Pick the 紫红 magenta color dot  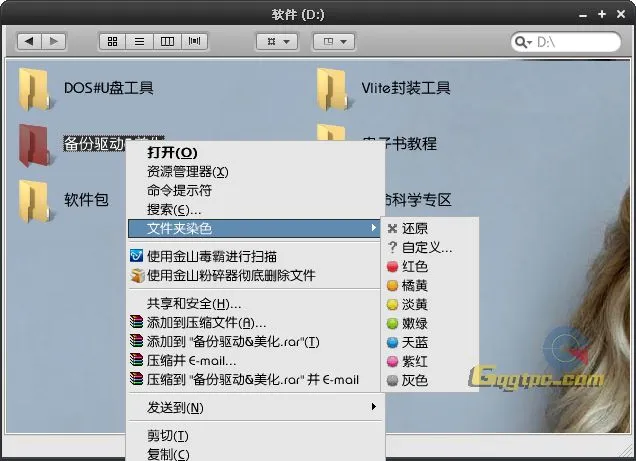click(x=392, y=361)
